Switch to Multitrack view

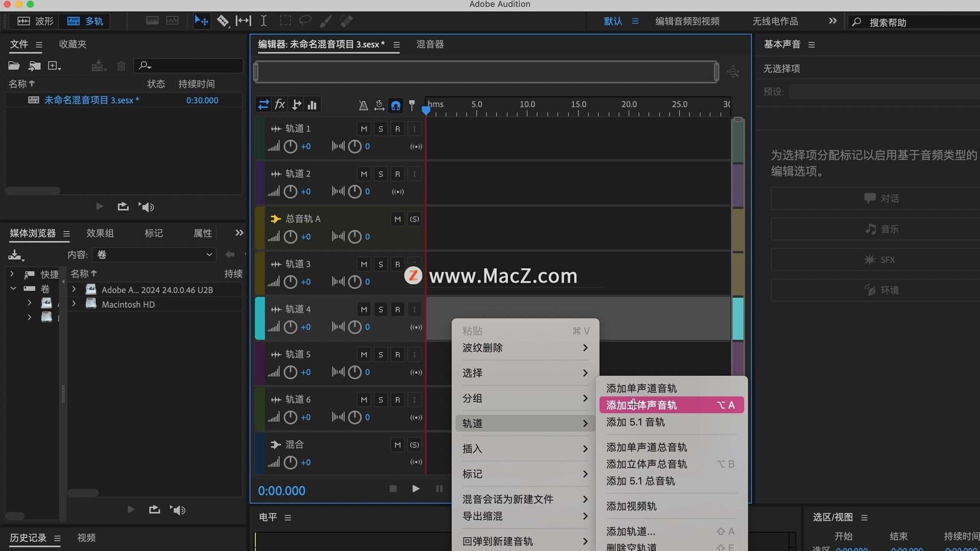point(85,21)
